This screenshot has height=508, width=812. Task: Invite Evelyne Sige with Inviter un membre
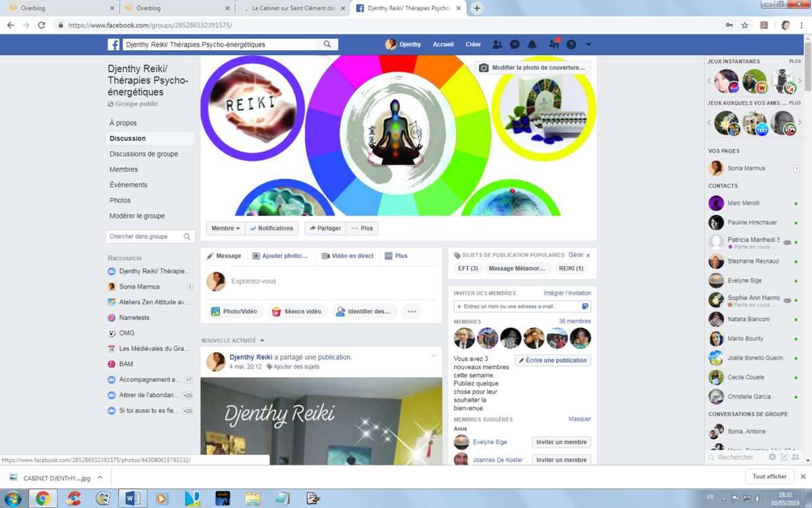point(561,442)
